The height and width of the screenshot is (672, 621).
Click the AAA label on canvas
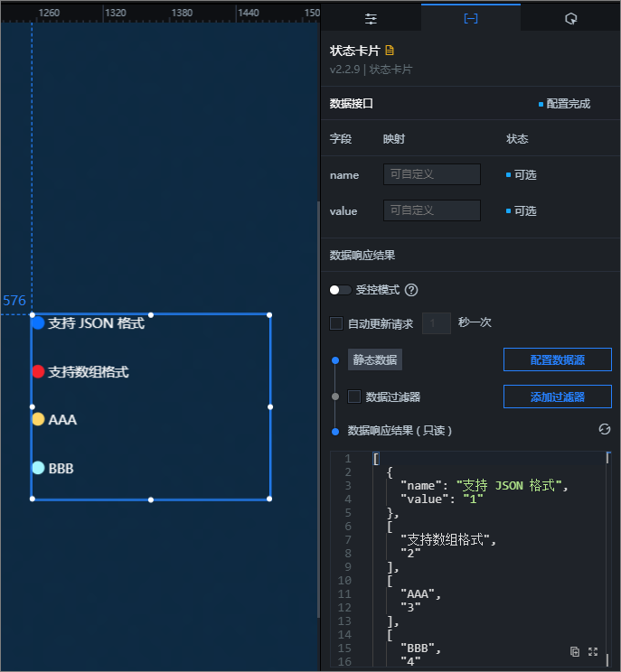pyautogui.click(x=62, y=419)
